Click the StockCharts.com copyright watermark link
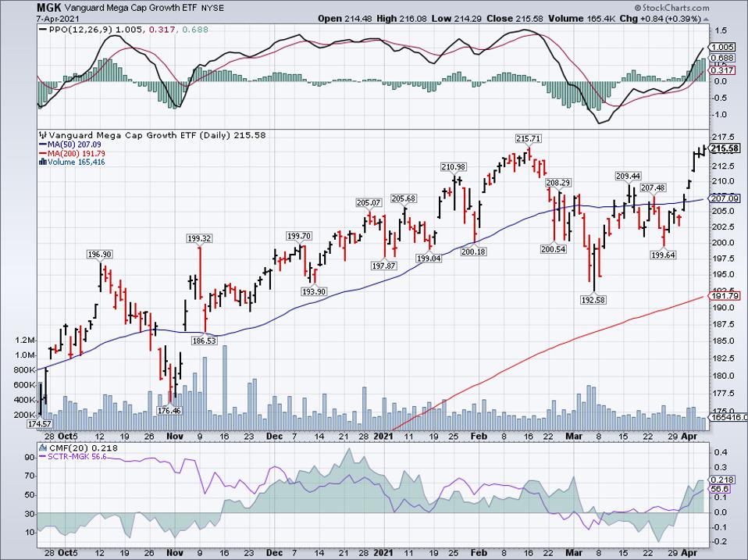Image resolution: width=748 pixels, height=560 pixels. [x=671, y=8]
